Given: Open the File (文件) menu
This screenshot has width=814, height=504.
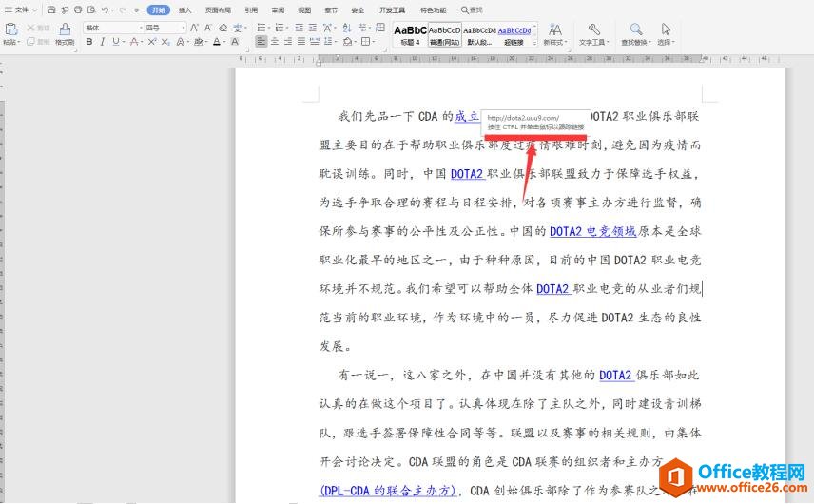Looking at the screenshot, I should pos(21,10).
